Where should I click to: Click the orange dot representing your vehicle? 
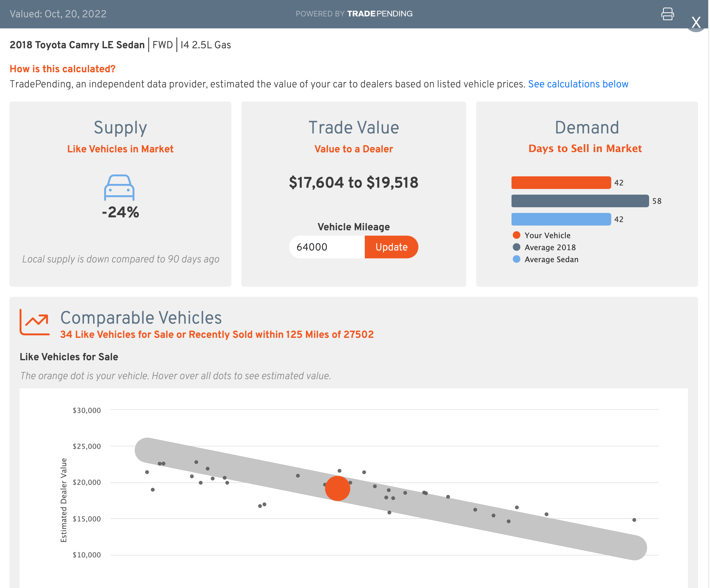337,488
